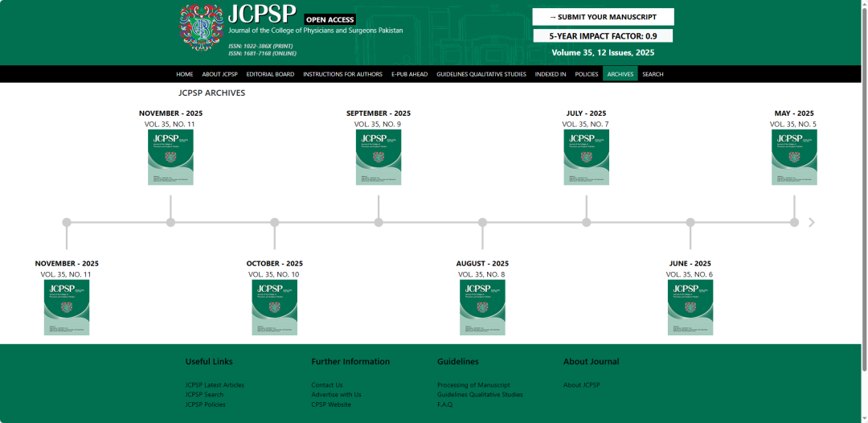The height and width of the screenshot is (423, 868).
Task: Click the 5-Year Impact Factor box
Action: coord(604,36)
